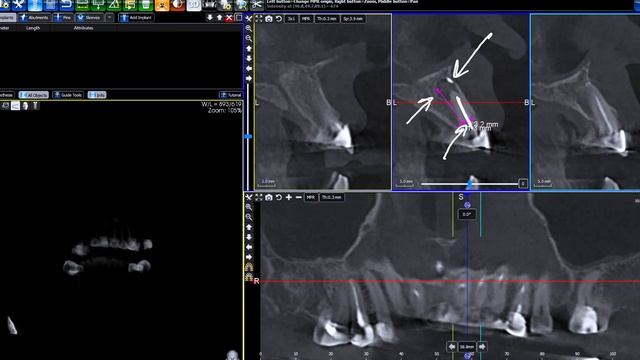Viewport: 640px width, 360px height.
Task: Open the Abutments tab
Action: click(34, 18)
